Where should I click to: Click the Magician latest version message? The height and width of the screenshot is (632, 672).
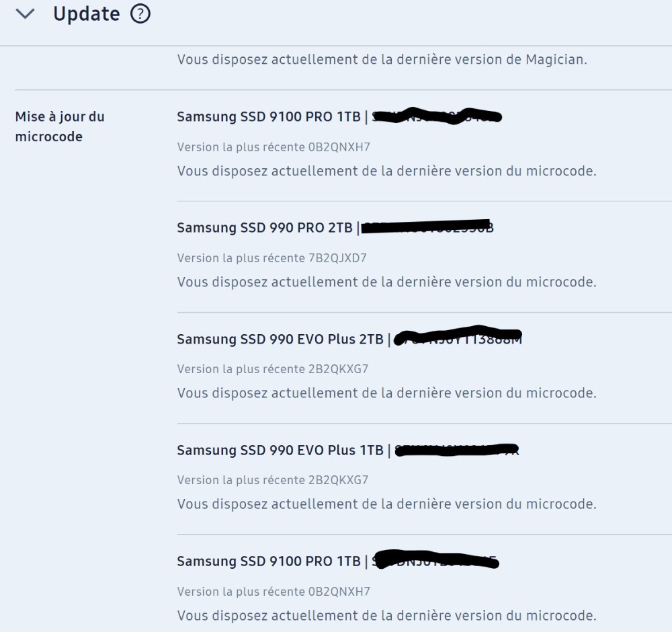[382, 59]
